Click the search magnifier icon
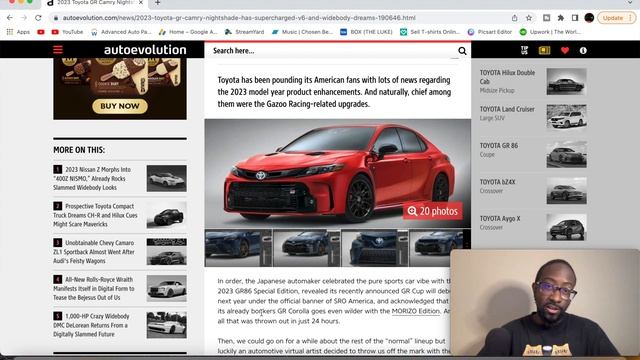The width and height of the screenshot is (640, 360). (x=462, y=51)
